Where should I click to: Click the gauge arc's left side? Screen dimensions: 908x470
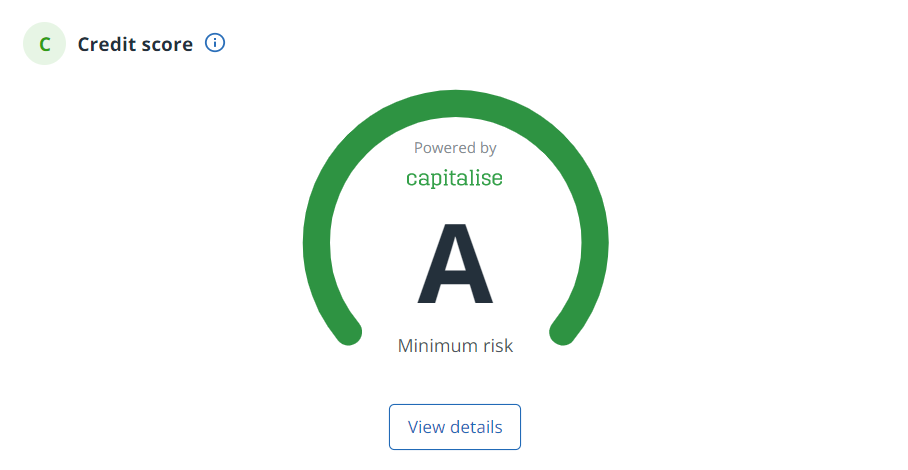click(x=317, y=243)
